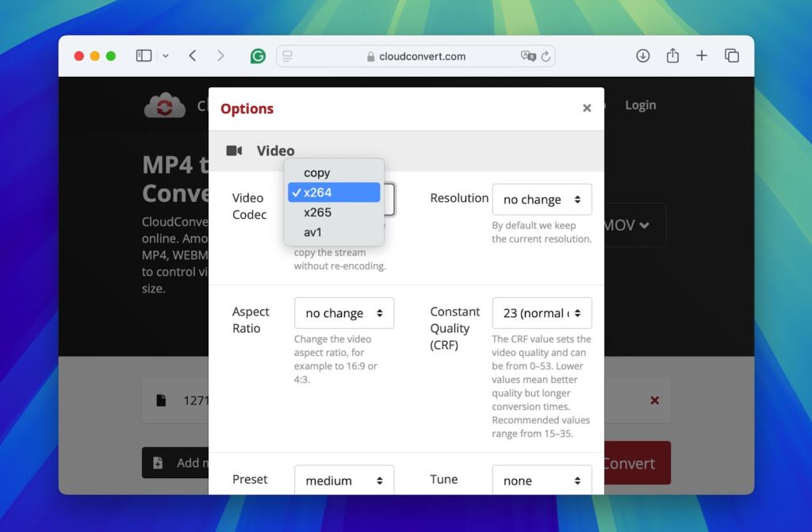Image resolution: width=812 pixels, height=532 pixels.
Task: Click the Options dialog title
Action: click(247, 109)
